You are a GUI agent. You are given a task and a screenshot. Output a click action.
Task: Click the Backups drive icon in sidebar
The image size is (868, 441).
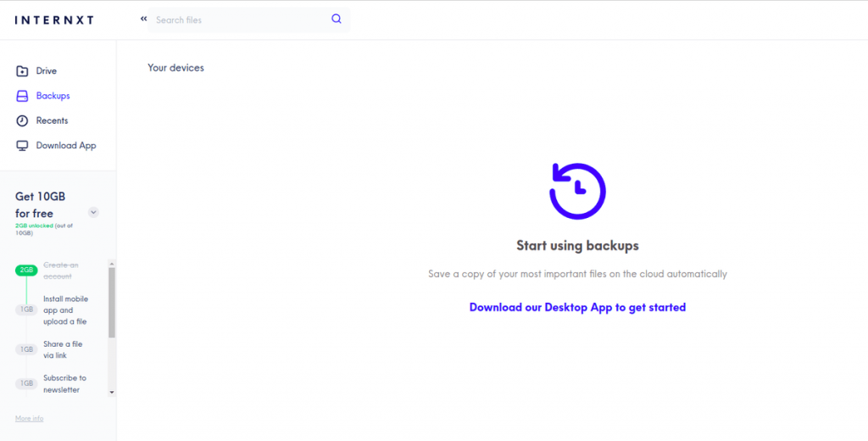tap(22, 96)
